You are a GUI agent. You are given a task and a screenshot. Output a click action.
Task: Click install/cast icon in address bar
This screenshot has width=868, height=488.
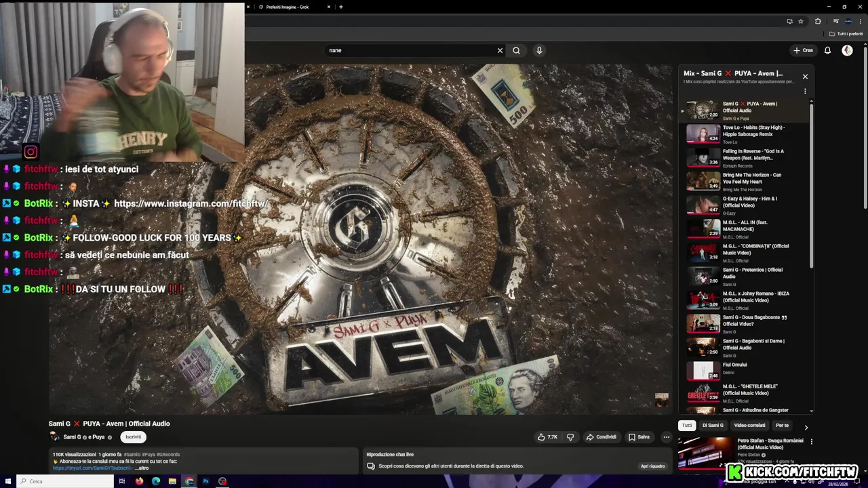pos(789,21)
